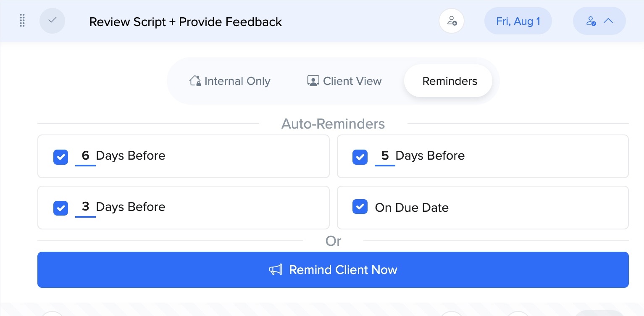Click the house-lock Internal Only icon
The height and width of the screenshot is (316, 644).
coord(195,81)
